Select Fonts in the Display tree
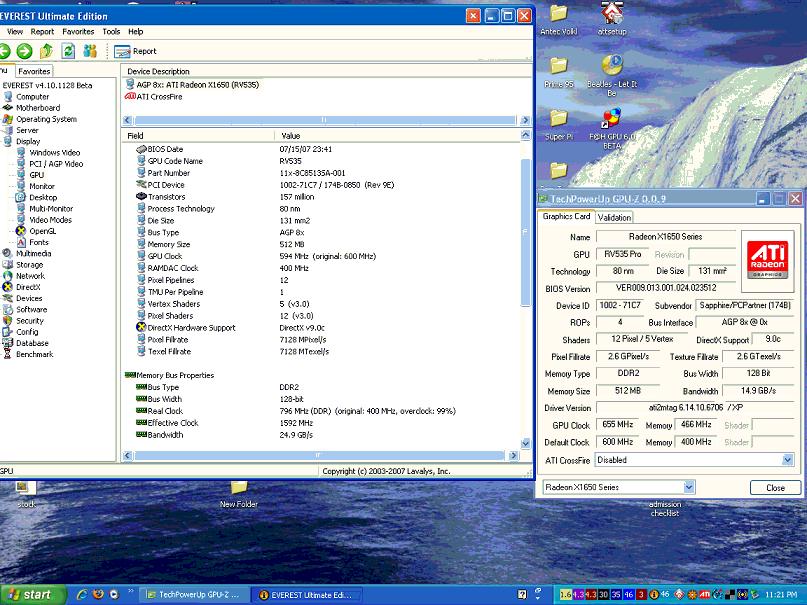 pos(39,242)
